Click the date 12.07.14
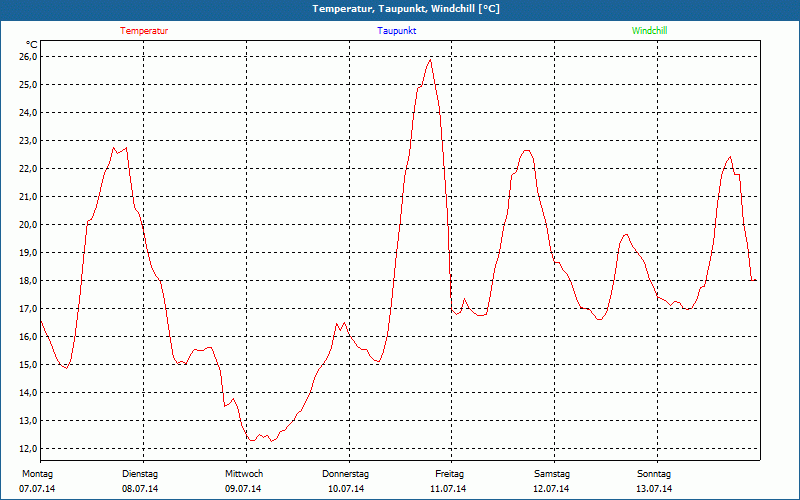 [x=551, y=489]
